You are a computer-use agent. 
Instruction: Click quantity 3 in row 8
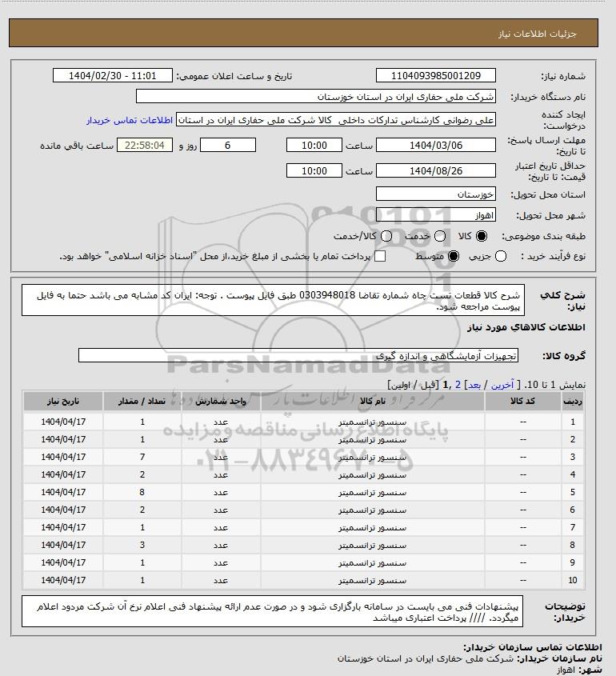pyautogui.click(x=142, y=545)
